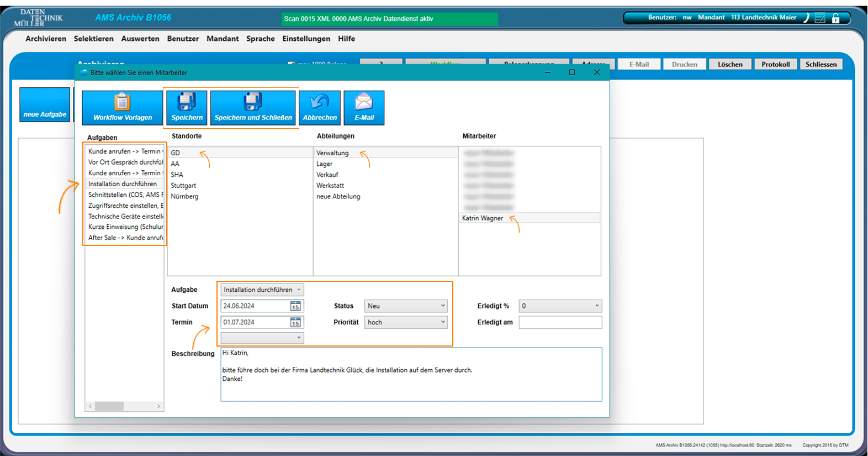The height and width of the screenshot is (456, 868).
Task: Click the notepad edit icon in header
Action: point(821,18)
